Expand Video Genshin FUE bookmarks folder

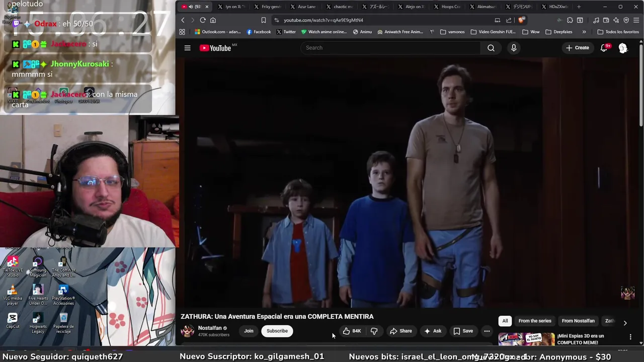(x=494, y=32)
